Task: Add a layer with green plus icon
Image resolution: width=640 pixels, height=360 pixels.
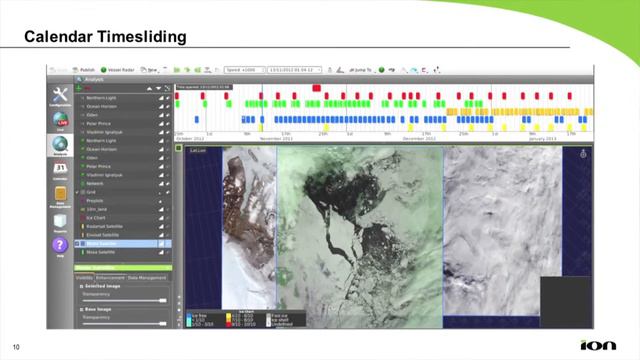Action: tap(79, 88)
